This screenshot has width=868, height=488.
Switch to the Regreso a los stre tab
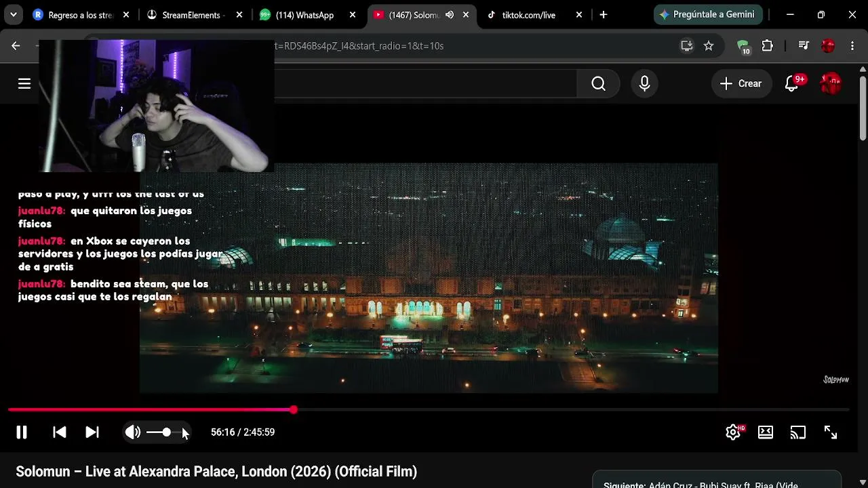[x=81, y=15]
